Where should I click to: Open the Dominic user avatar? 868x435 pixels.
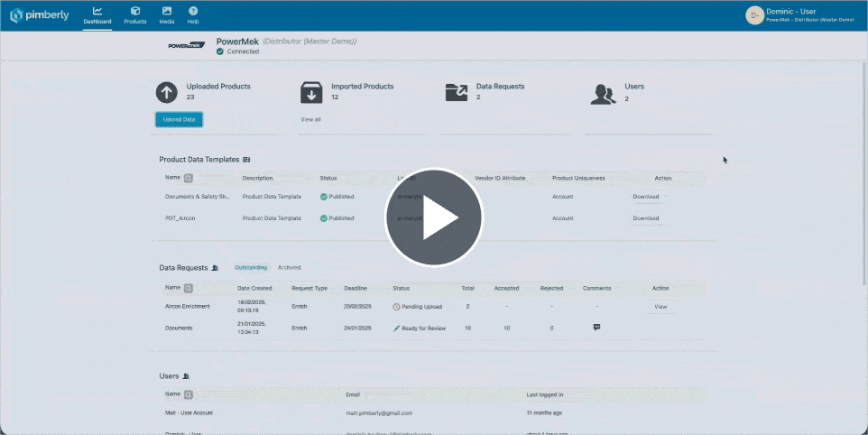click(754, 15)
